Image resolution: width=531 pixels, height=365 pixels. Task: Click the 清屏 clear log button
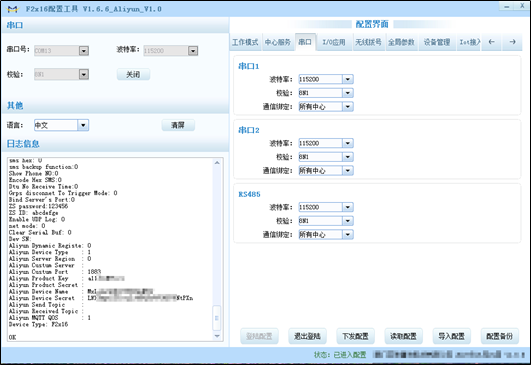[x=178, y=125]
